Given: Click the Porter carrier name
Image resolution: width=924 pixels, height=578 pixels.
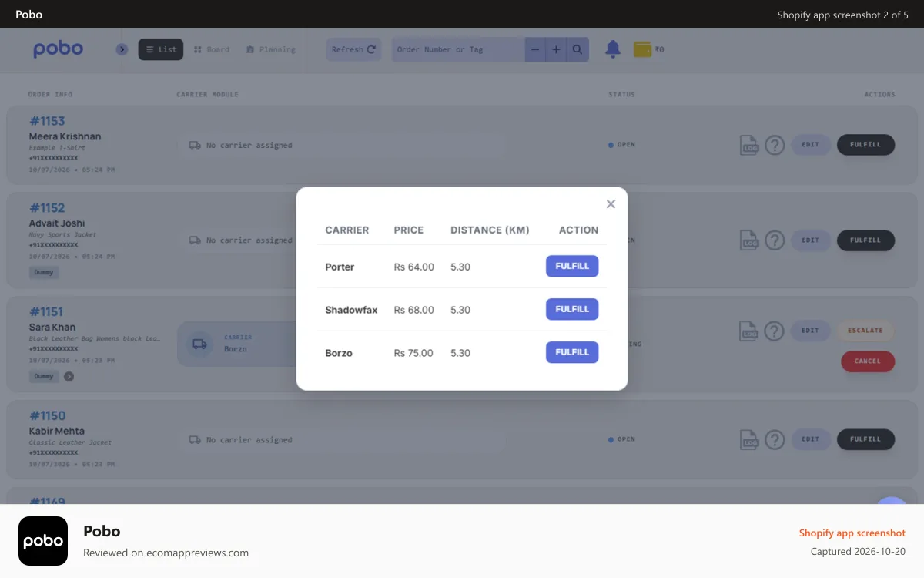Looking at the screenshot, I should (x=340, y=267).
